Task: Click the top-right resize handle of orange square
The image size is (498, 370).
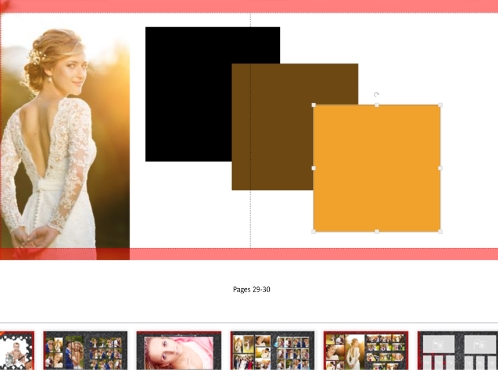Action: coord(440,105)
